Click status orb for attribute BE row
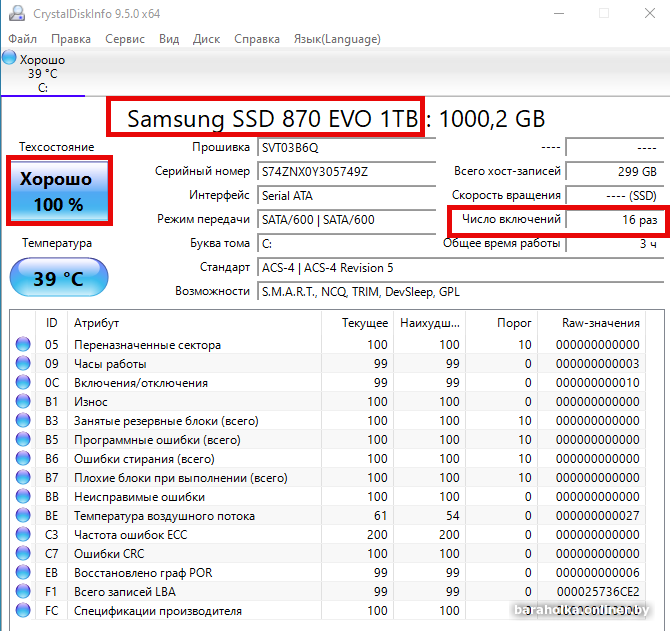Image resolution: width=670 pixels, height=631 pixels. coord(23,515)
